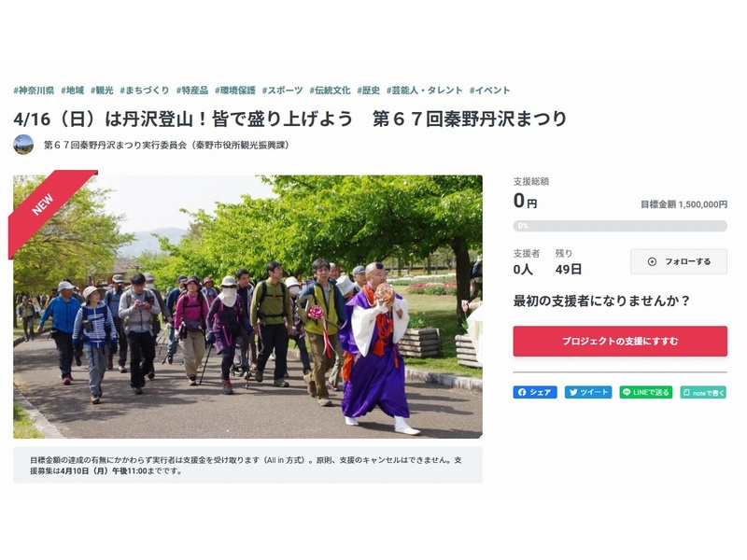The height and width of the screenshot is (560, 747).
Task: Click the フォローする follow button
Action: (679, 261)
